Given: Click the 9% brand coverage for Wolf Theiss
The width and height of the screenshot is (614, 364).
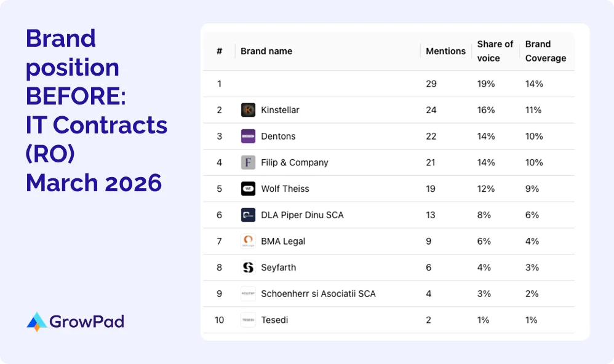Looking at the screenshot, I should click(x=532, y=189).
